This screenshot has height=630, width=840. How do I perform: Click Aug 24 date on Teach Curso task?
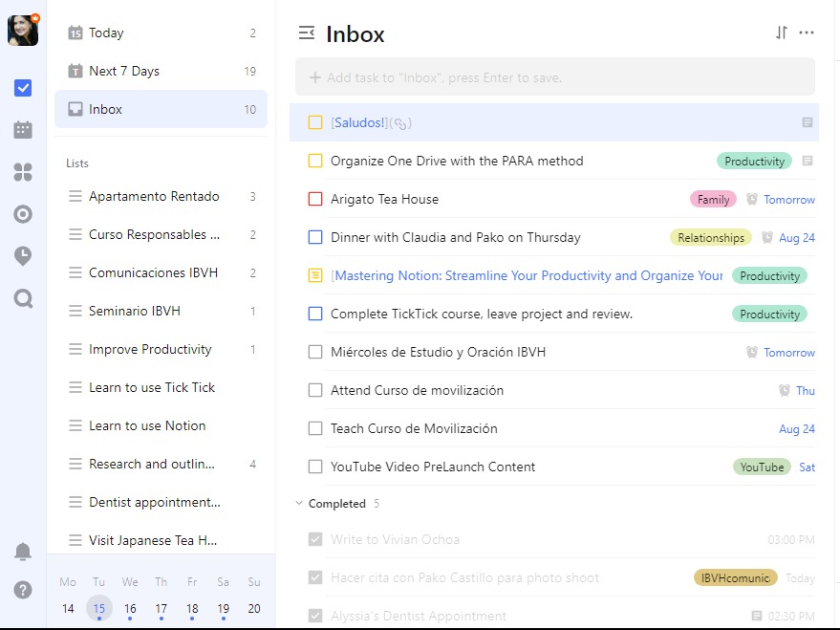(x=797, y=428)
